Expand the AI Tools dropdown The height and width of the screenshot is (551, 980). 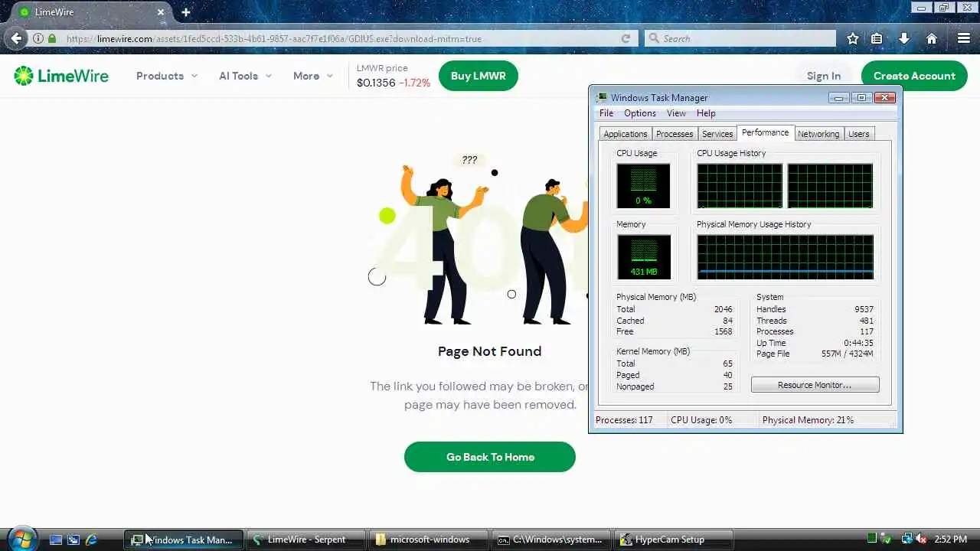point(245,76)
